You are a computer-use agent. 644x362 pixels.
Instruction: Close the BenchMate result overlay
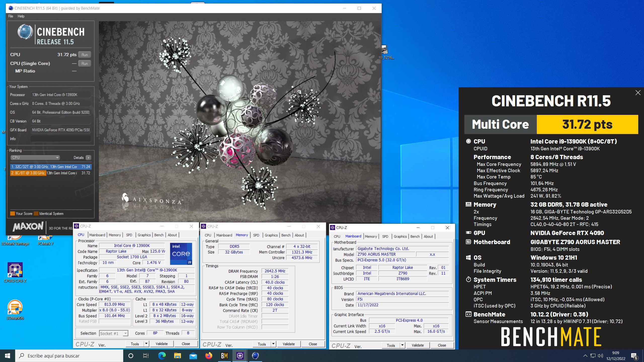point(638,93)
